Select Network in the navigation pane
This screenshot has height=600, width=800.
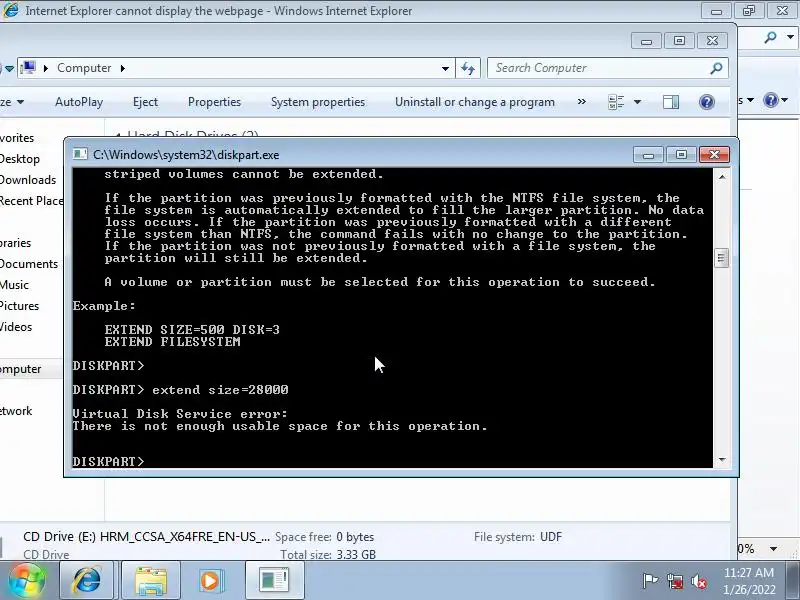click(x=16, y=411)
